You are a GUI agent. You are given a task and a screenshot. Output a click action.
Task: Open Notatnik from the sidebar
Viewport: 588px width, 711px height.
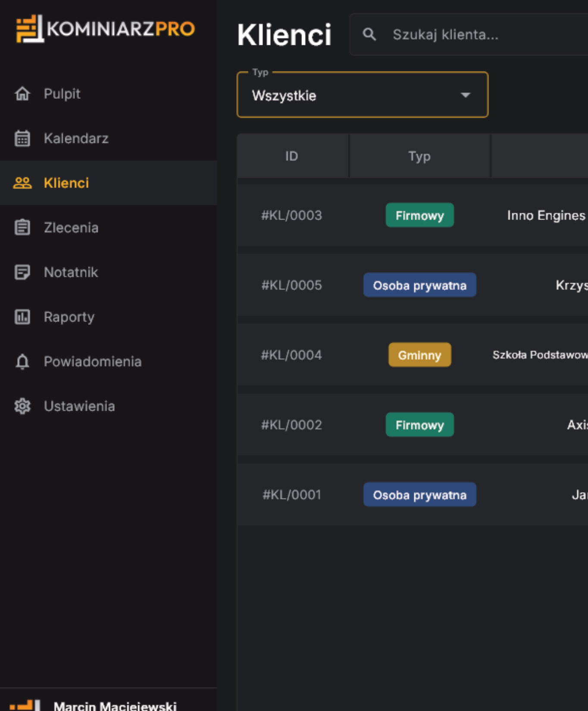pos(109,272)
